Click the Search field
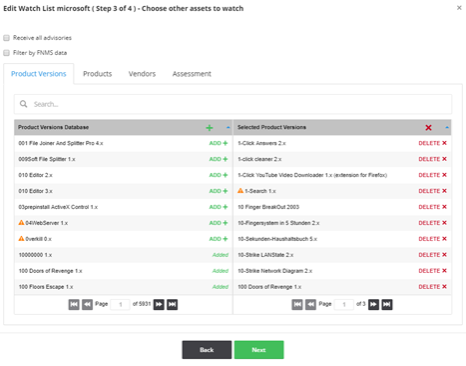The height and width of the screenshot is (366, 466). 233,104
